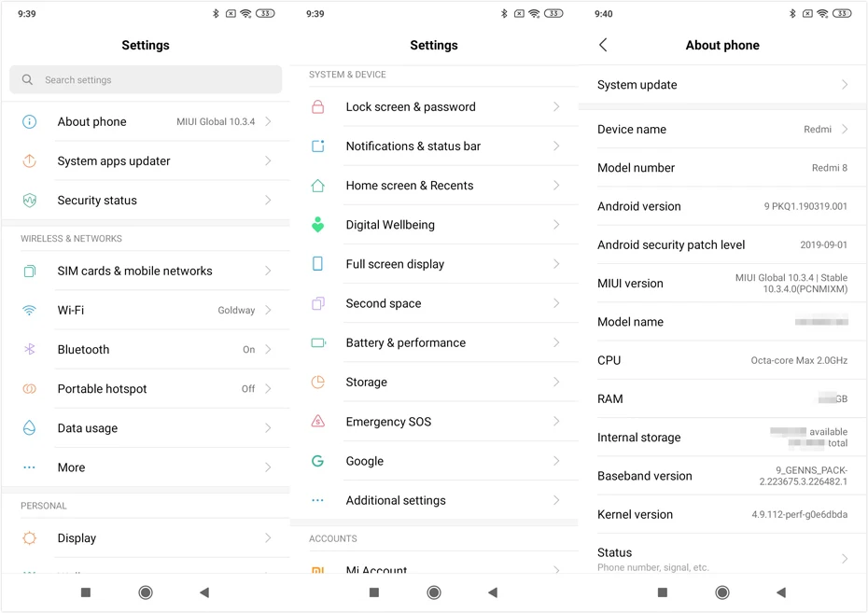Image resolution: width=868 pixels, height=613 pixels.
Task: Open Bluetooth setting showing On
Action: 147,349
